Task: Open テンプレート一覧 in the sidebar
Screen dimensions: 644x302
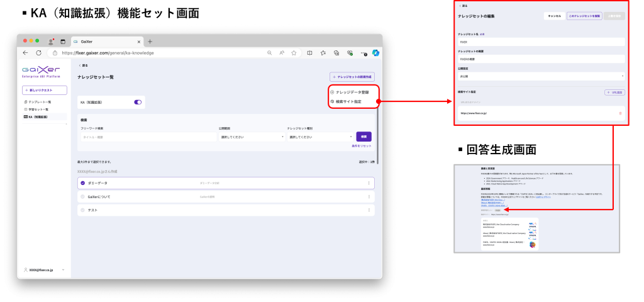Action: (x=40, y=102)
